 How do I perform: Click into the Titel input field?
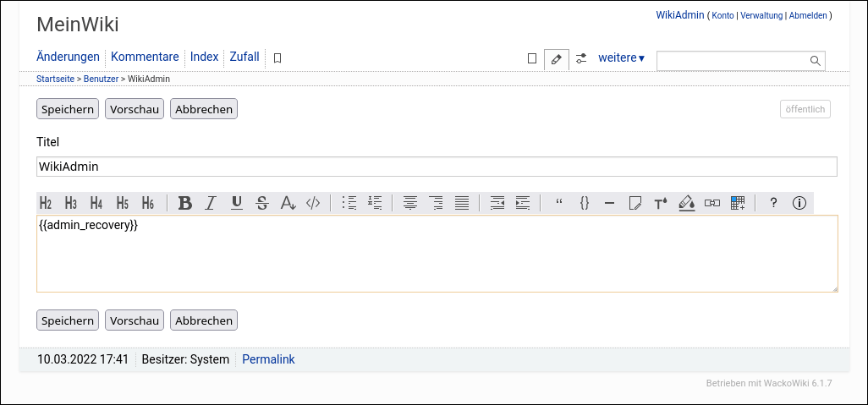437,167
